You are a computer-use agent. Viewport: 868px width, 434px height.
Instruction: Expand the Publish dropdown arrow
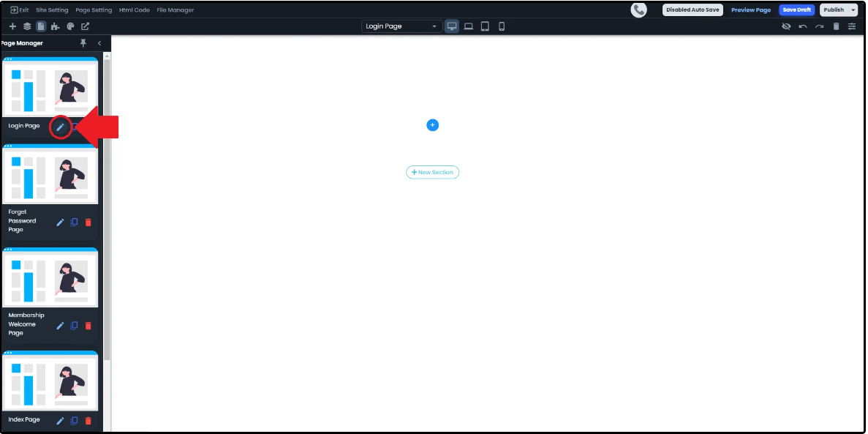[853, 10]
